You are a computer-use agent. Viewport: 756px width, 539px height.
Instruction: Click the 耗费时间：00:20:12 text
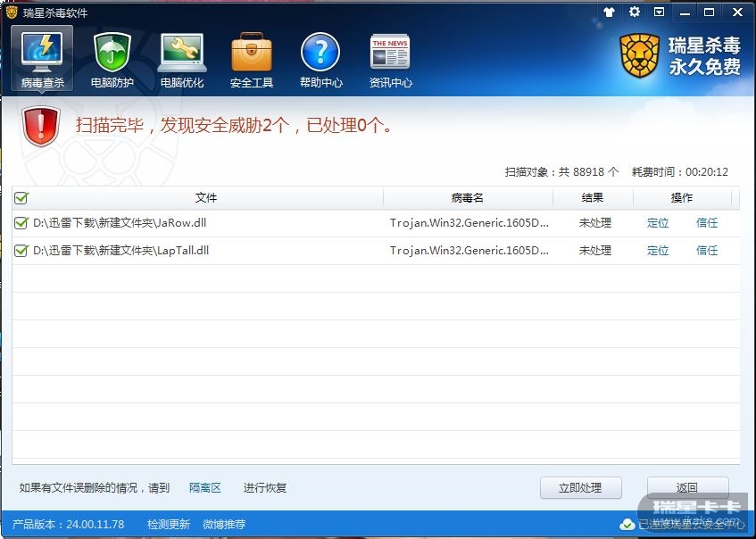pyautogui.click(x=680, y=172)
